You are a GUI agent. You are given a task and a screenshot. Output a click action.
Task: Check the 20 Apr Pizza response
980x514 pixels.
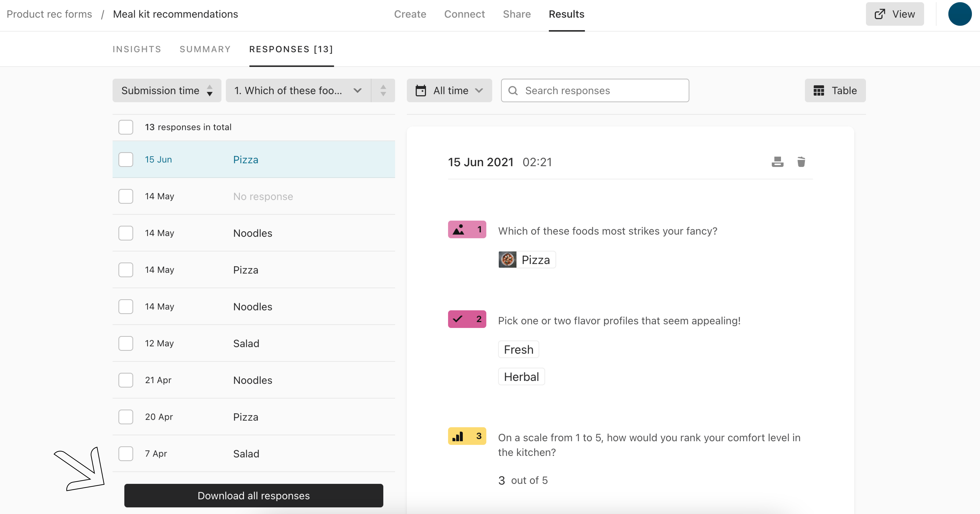pos(126,417)
